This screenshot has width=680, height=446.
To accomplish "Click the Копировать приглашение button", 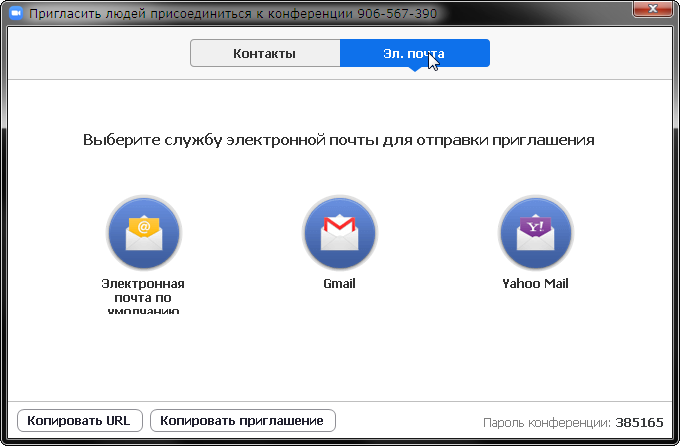I will (243, 420).
